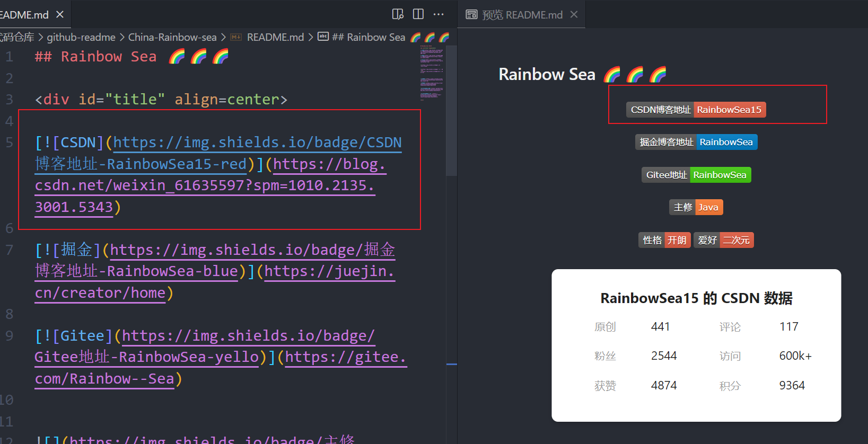Click the 评论 label in the stats card

coord(730,327)
